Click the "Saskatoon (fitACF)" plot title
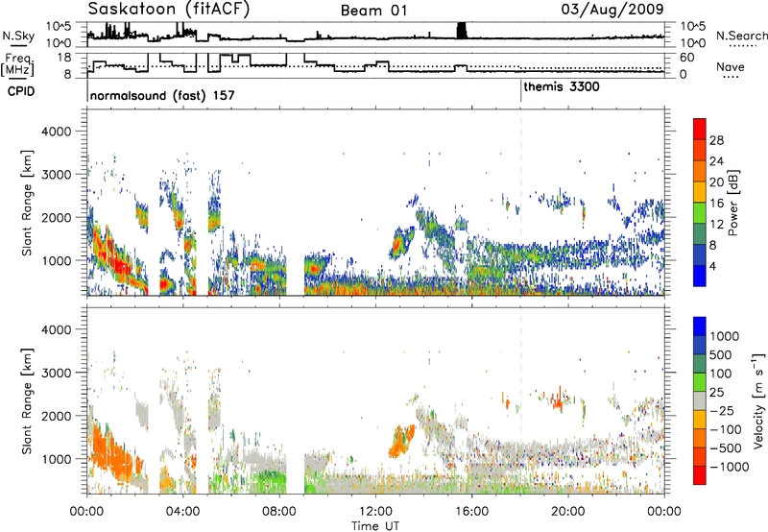This screenshot has width=768, height=532. pyautogui.click(x=169, y=9)
